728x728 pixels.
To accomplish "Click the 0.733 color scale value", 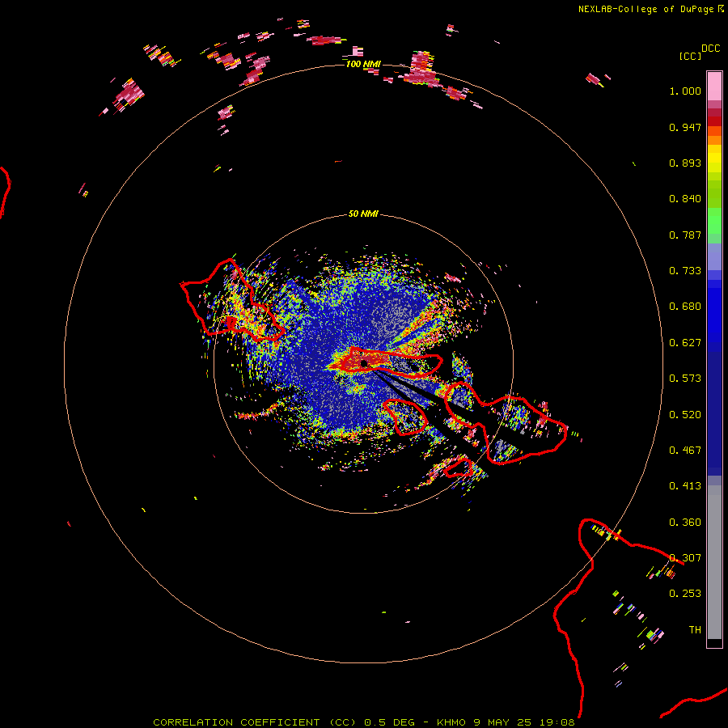I will click(685, 271).
